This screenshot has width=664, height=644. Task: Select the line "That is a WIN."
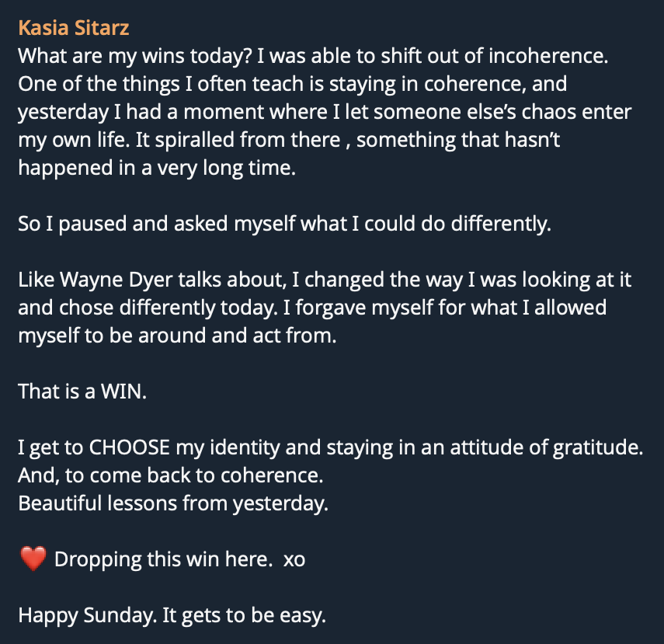pyautogui.click(x=82, y=392)
